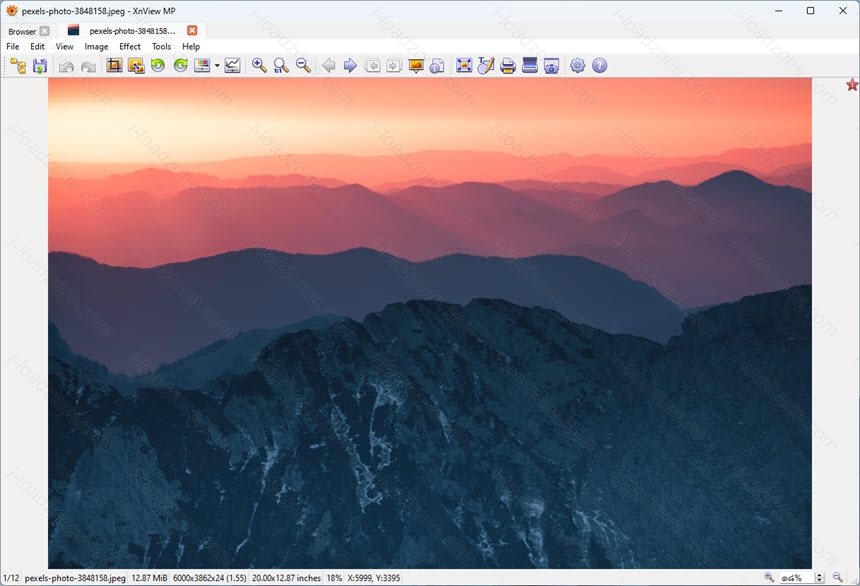Click the zoom percentage input field
Image resolution: width=860 pixels, height=586 pixels.
[796, 578]
